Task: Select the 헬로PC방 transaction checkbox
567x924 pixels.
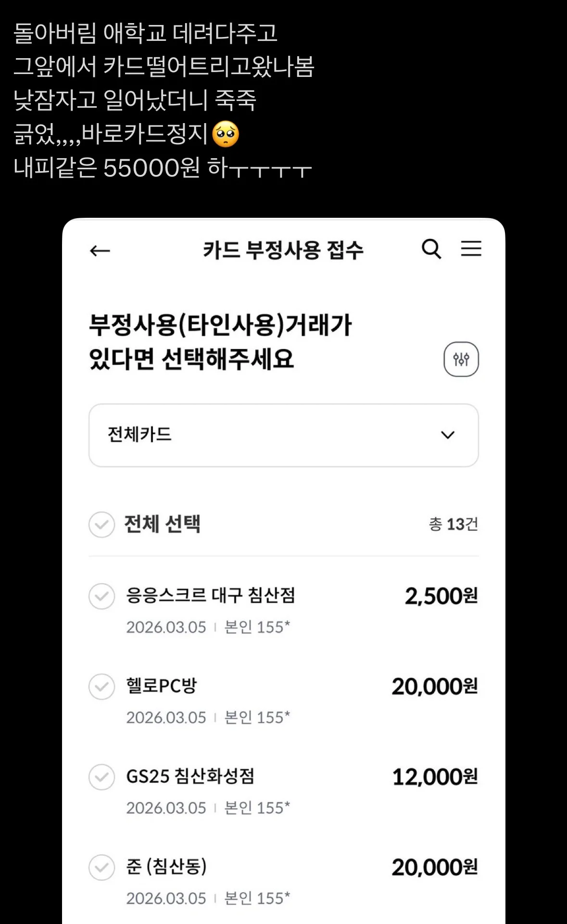Action: coord(101,687)
